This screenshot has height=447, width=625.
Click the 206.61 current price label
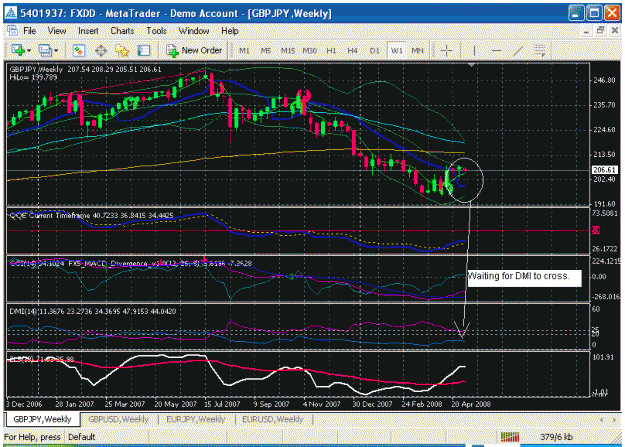[604, 170]
